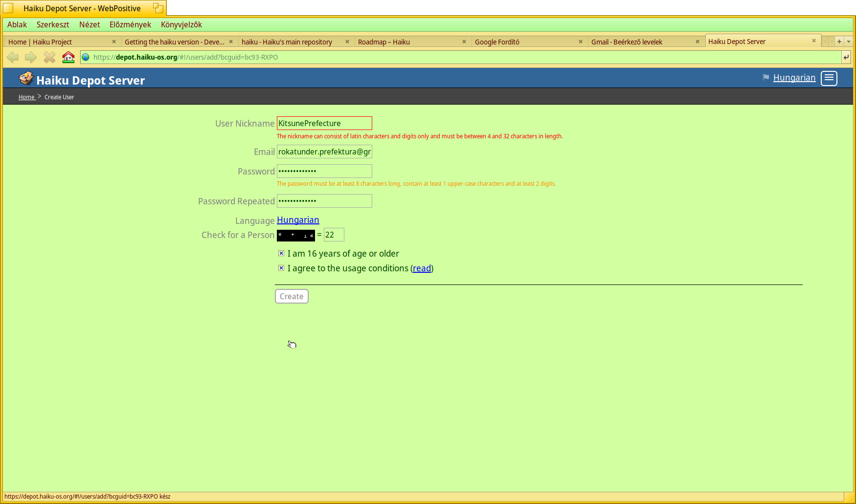This screenshot has width=856, height=504.
Task: Open the Nézet menu
Action: [90, 24]
